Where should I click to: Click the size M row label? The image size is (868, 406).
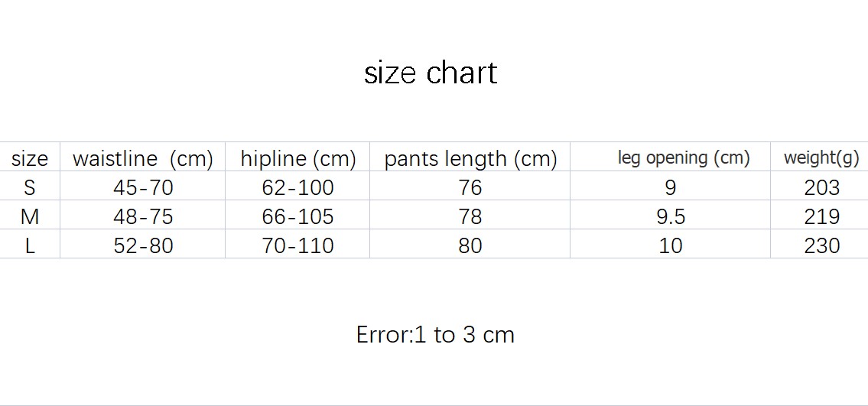pyautogui.click(x=30, y=216)
